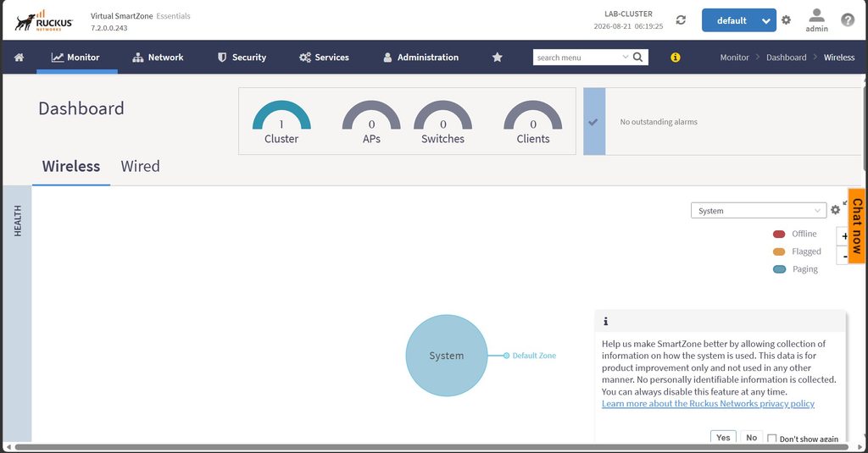Viewport: 868px width, 453px height.
Task: Expand the search menu dropdown arrow
Action: (625, 57)
